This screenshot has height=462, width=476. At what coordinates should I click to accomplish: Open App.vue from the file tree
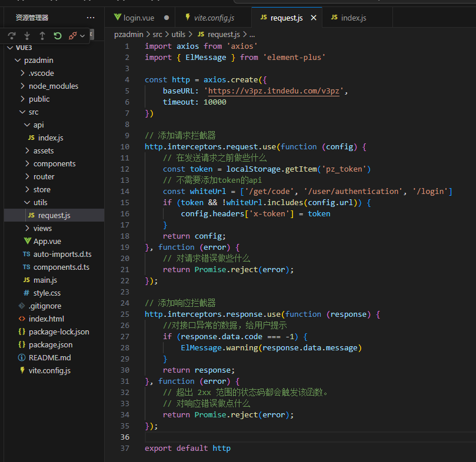47,241
